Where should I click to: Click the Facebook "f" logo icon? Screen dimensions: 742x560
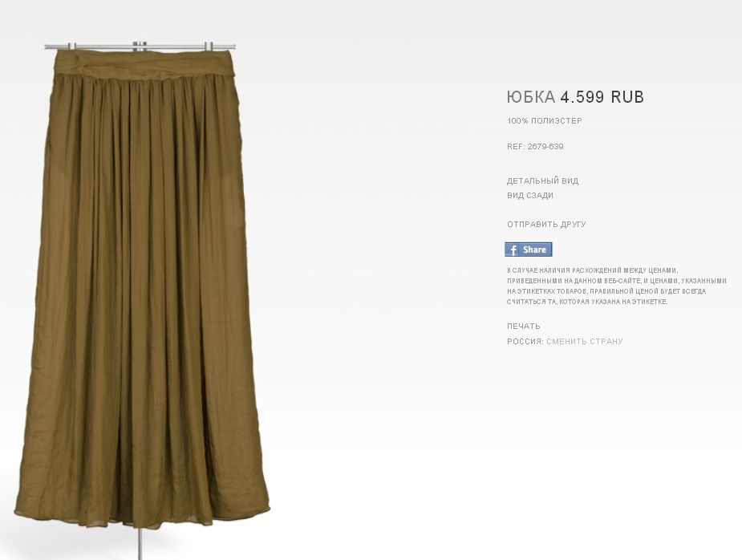(x=513, y=250)
